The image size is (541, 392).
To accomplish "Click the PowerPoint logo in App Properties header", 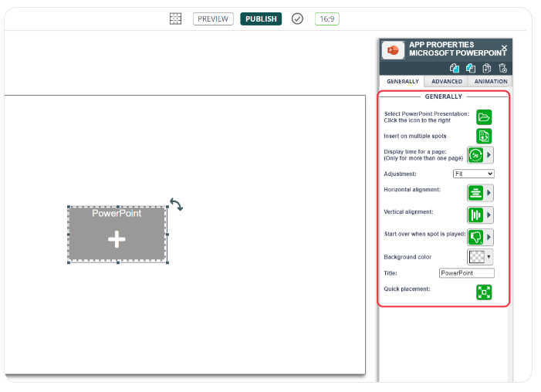I will (x=393, y=50).
